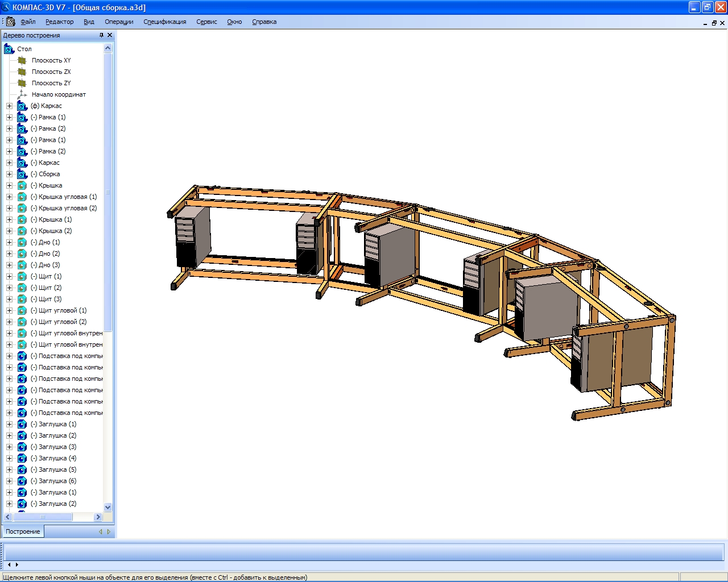Viewport: 728px width, 582px height.
Task: Pin the Дерево построения panel
Action: pos(101,35)
